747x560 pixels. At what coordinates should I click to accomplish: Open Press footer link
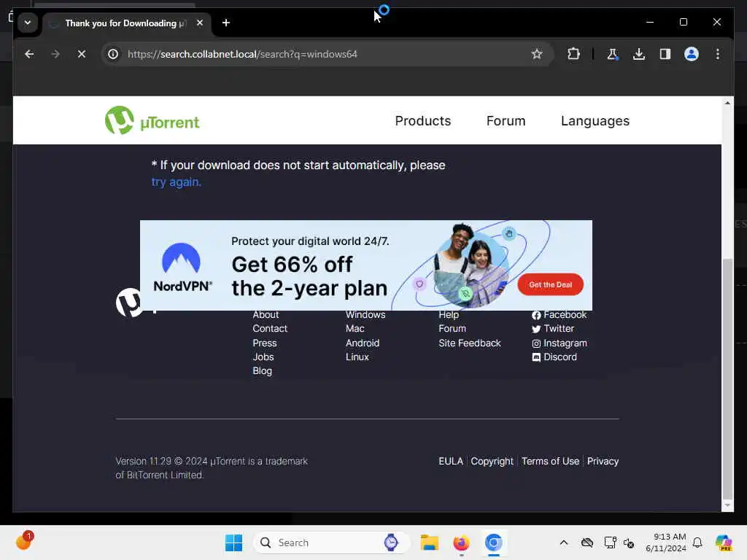click(264, 343)
